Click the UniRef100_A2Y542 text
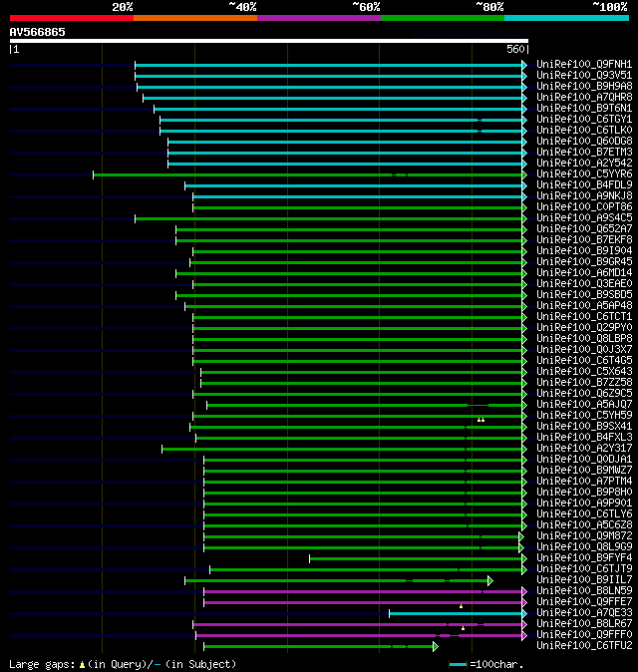Image resolution: width=638 pixels, height=672 pixels. click(584, 164)
